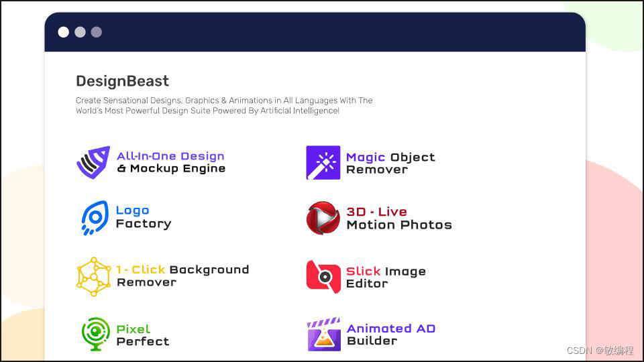Click the white window dot in title bar
This screenshot has width=644, height=362.
[64, 32]
